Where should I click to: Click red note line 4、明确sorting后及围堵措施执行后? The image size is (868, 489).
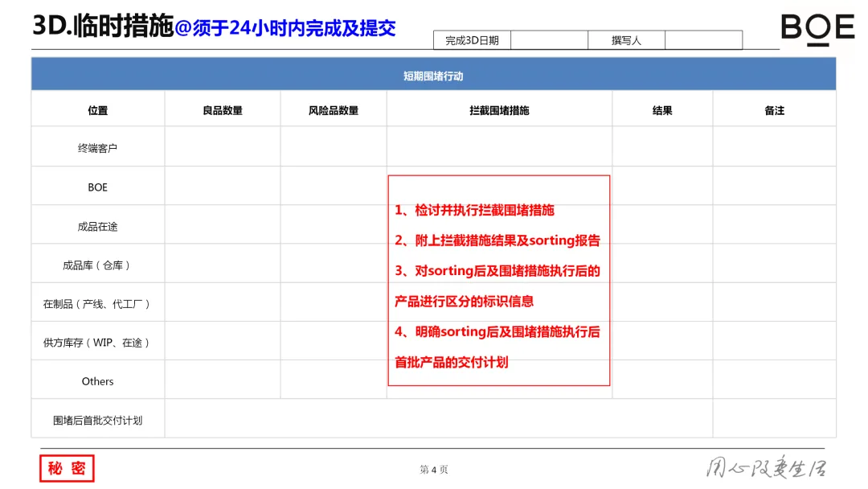coord(497,331)
